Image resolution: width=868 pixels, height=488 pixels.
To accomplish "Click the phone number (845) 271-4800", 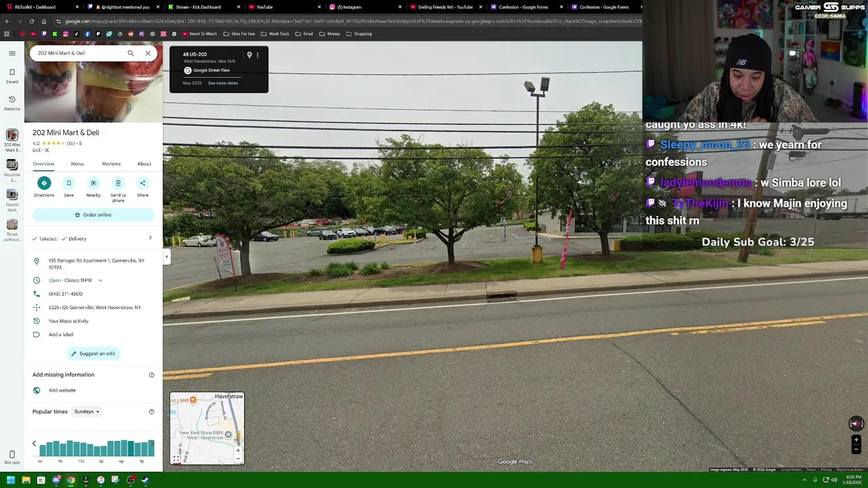I will tap(66, 293).
